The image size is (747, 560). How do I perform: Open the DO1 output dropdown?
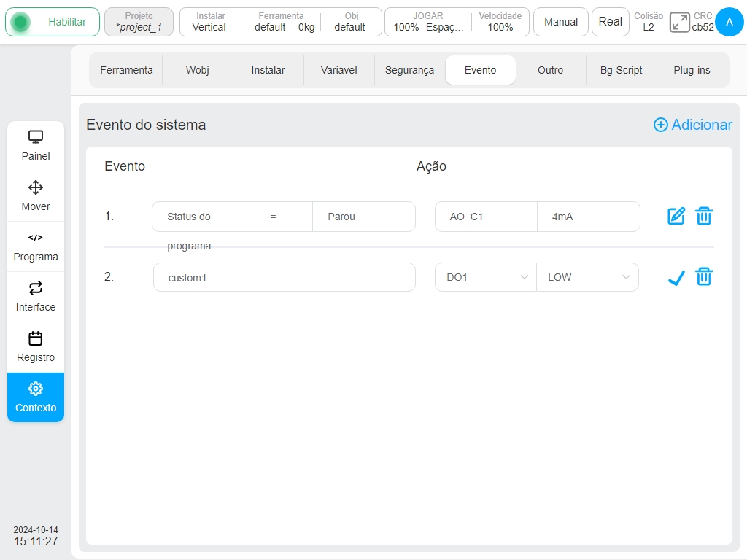(x=485, y=277)
